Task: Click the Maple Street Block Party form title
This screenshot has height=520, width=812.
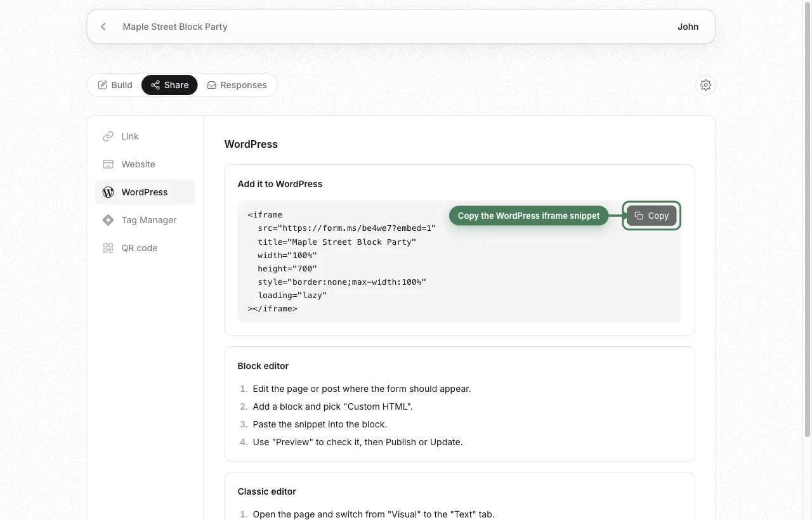Action: click(175, 27)
